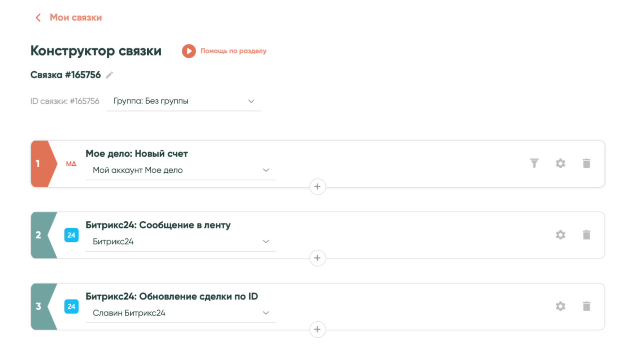The width and height of the screenshot is (640, 364).
Task: Delete the Обновление сделки по ID step
Action: 586,306
